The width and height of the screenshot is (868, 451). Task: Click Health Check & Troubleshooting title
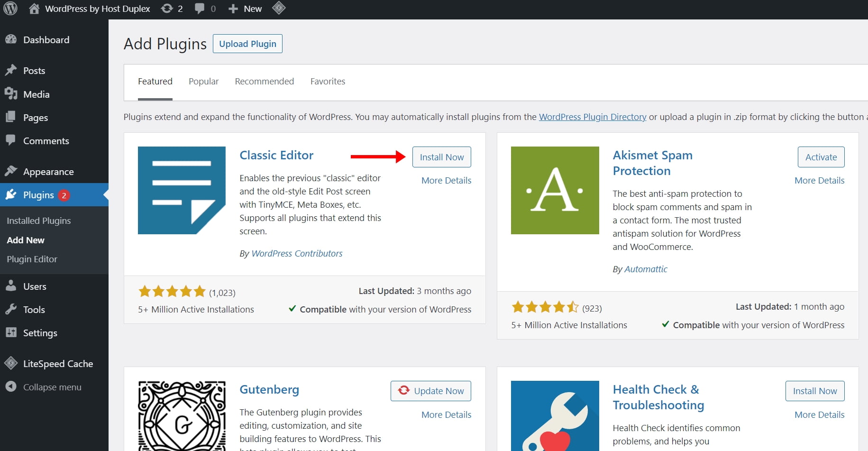658,397
